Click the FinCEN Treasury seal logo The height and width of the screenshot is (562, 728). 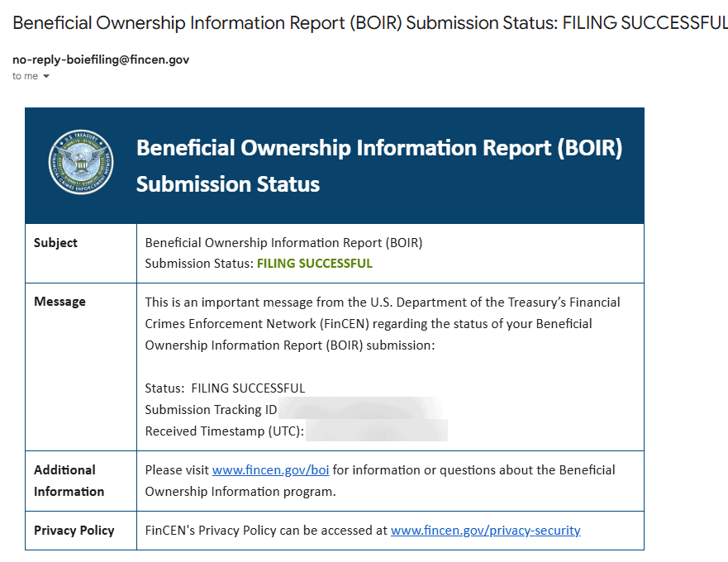pyautogui.click(x=80, y=163)
